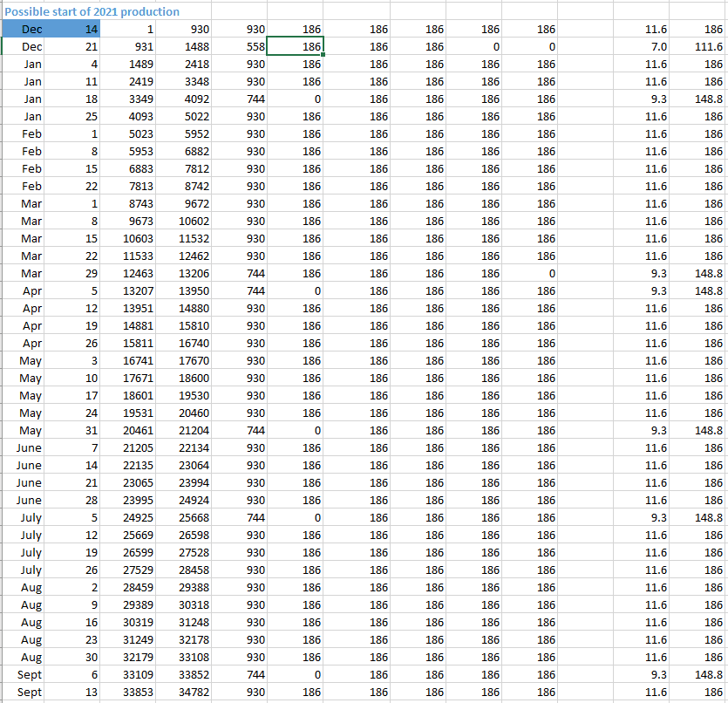Click the fill handle of the selected cell
The height and width of the screenshot is (703, 728).
[x=323, y=55]
